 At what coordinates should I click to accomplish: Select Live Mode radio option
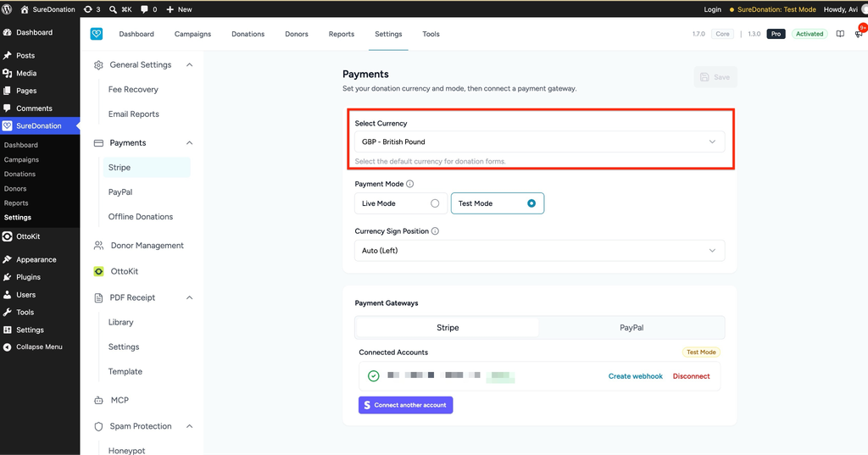pyautogui.click(x=401, y=203)
